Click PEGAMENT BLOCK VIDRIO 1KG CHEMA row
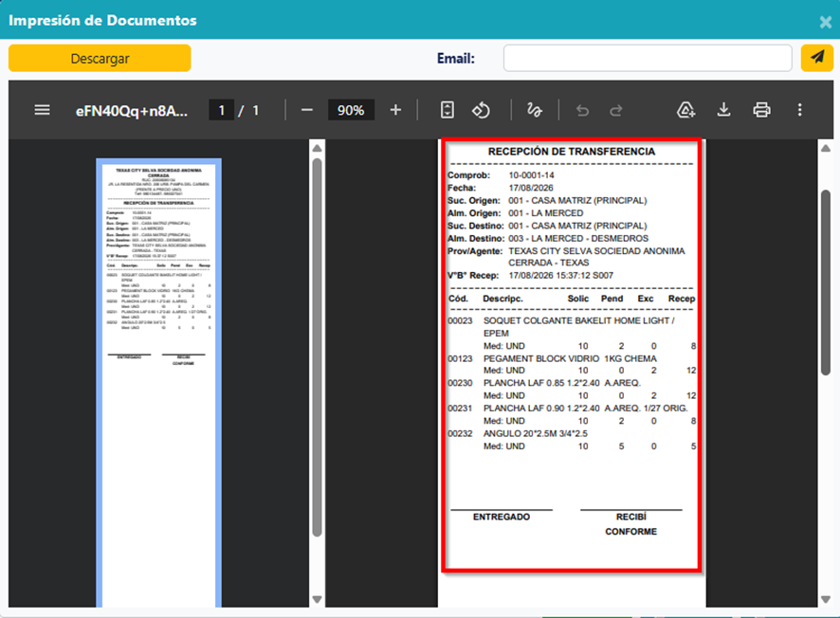Viewport: 840px width, 618px height. coord(570,359)
